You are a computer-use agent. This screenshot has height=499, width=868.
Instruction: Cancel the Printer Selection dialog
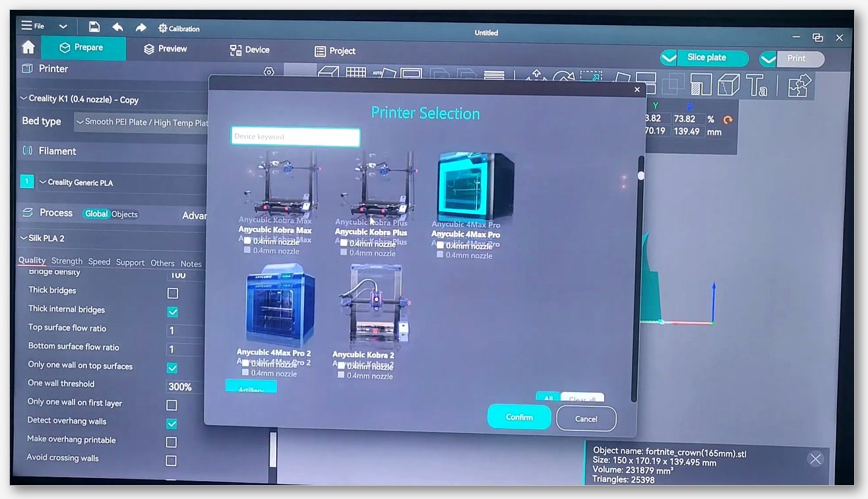[x=586, y=418]
